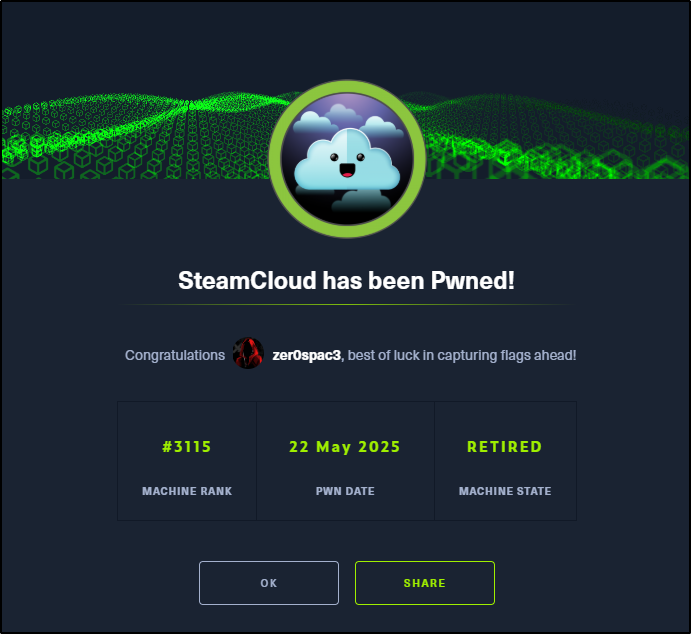Click the PWN DATE label
Image resolution: width=691 pixels, height=634 pixels.
[x=345, y=491]
